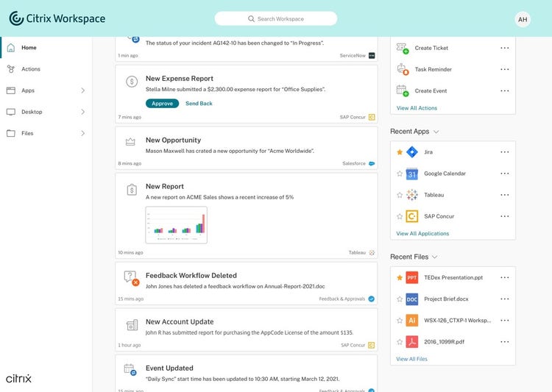Image resolution: width=552 pixels, height=392 pixels.
Task: Click View All Files link
Action: point(411,360)
